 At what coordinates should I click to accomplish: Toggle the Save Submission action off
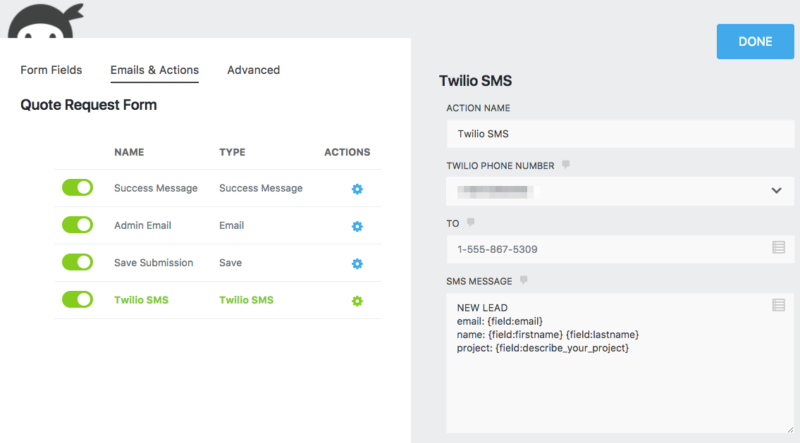tap(78, 262)
